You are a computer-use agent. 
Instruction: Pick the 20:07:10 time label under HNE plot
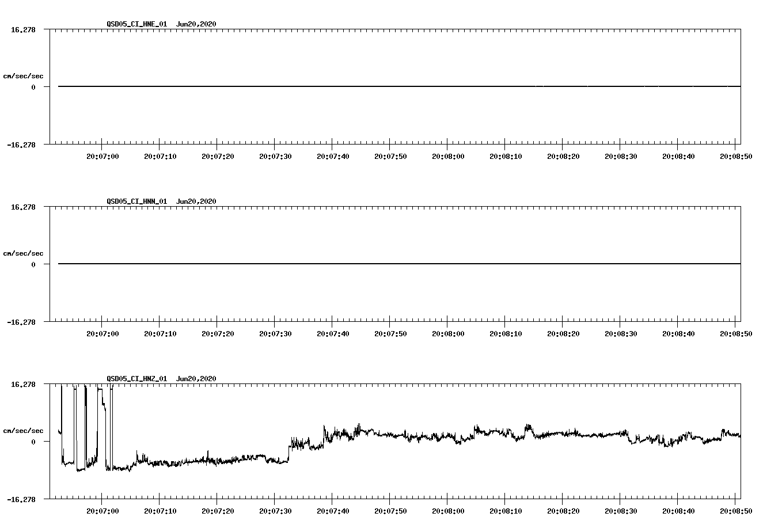click(160, 157)
